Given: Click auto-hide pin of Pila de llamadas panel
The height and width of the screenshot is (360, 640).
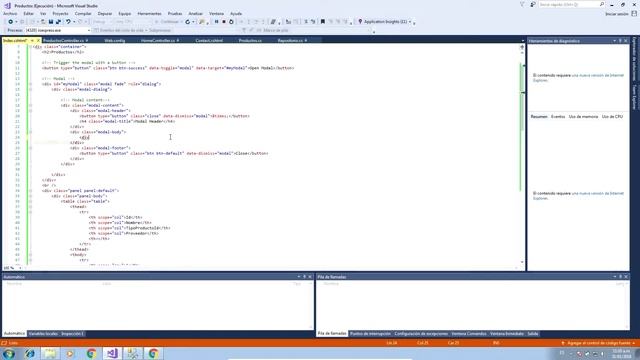Looking at the screenshot, I should pos(620,277).
